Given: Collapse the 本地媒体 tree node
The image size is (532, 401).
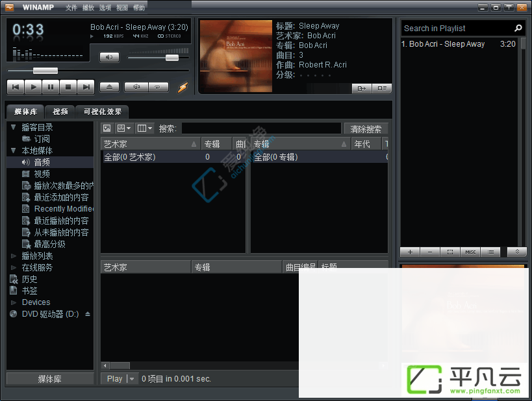Looking at the screenshot, I should [x=13, y=151].
